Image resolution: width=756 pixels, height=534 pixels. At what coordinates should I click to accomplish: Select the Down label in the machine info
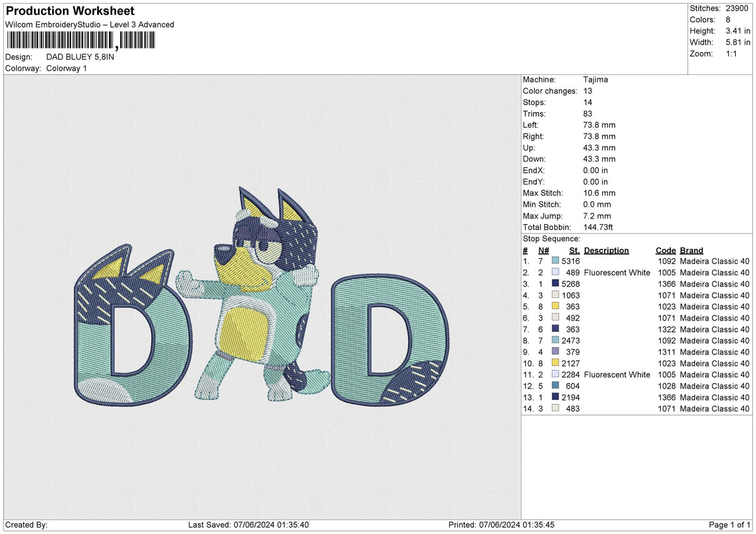click(x=534, y=159)
